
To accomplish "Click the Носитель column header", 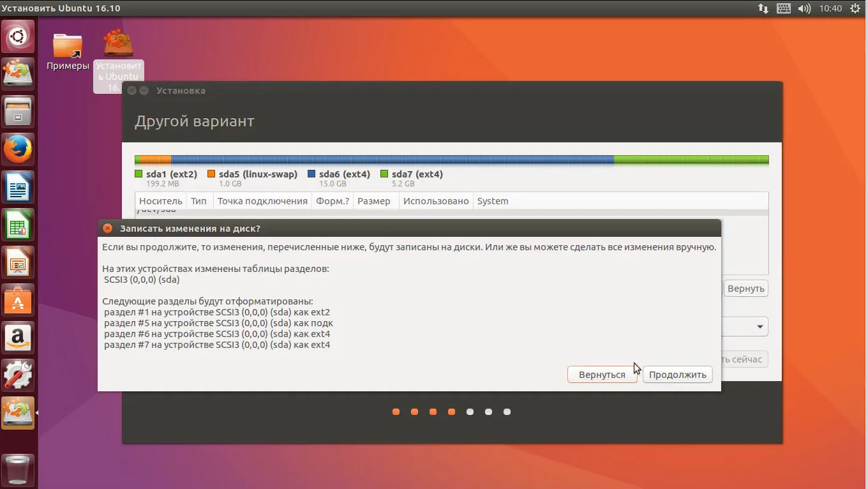I will [x=161, y=201].
